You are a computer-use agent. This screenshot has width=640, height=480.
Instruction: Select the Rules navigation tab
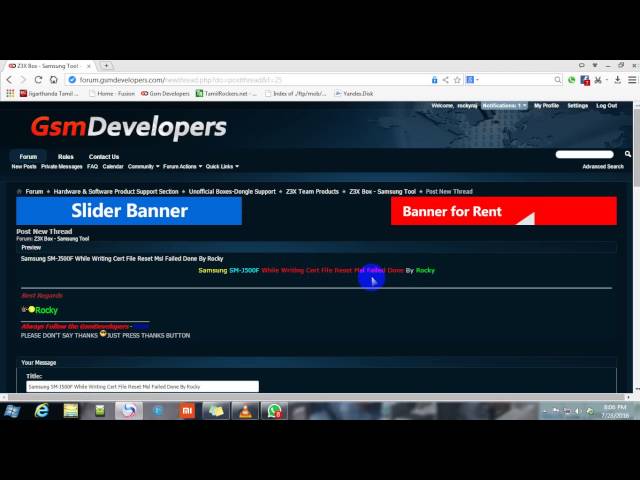point(66,157)
